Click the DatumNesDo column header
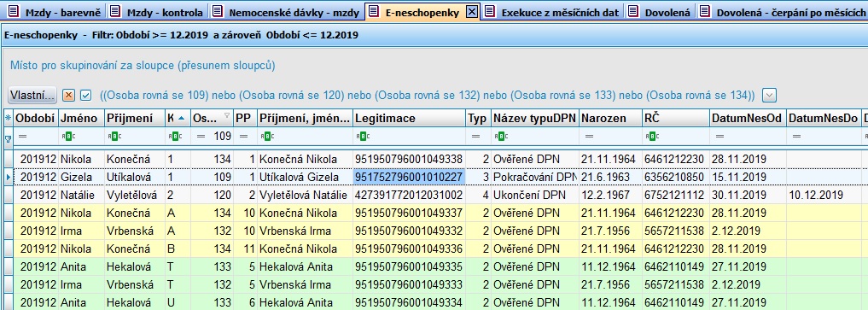Image resolution: width=868 pixels, height=310 pixels. point(824,118)
